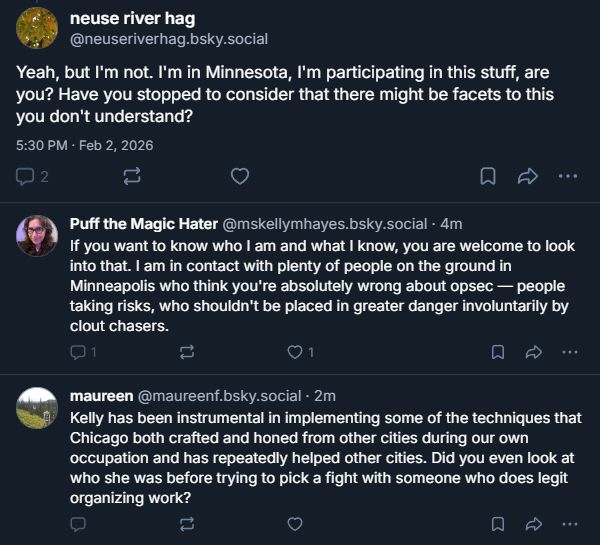Like maureen's reply about Kelly
Viewport: 600px width, 545px height.
click(295, 523)
